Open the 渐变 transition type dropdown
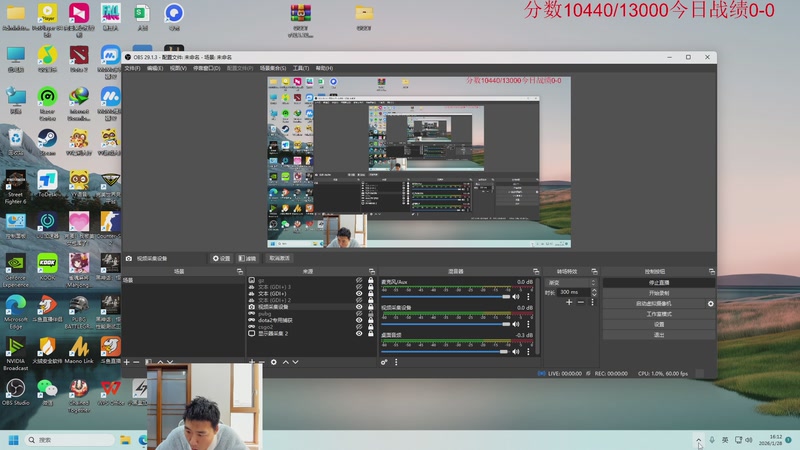The width and height of the screenshot is (800, 450). 571,283
